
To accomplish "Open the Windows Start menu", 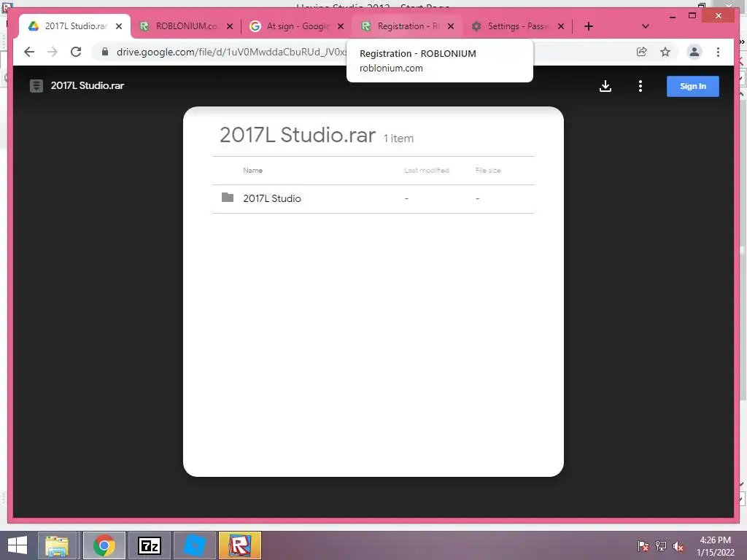I will pos(18,545).
